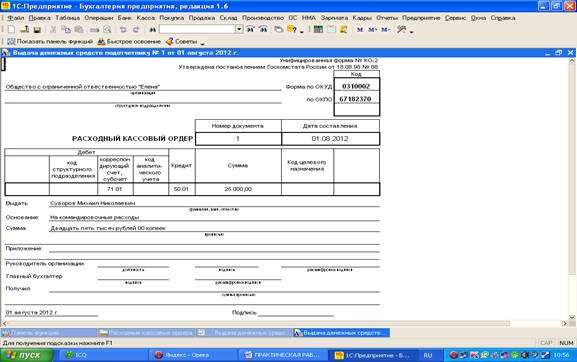Click the New document toolbar icon
The width and height of the screenshot is (577, 362).
point(11,29)
